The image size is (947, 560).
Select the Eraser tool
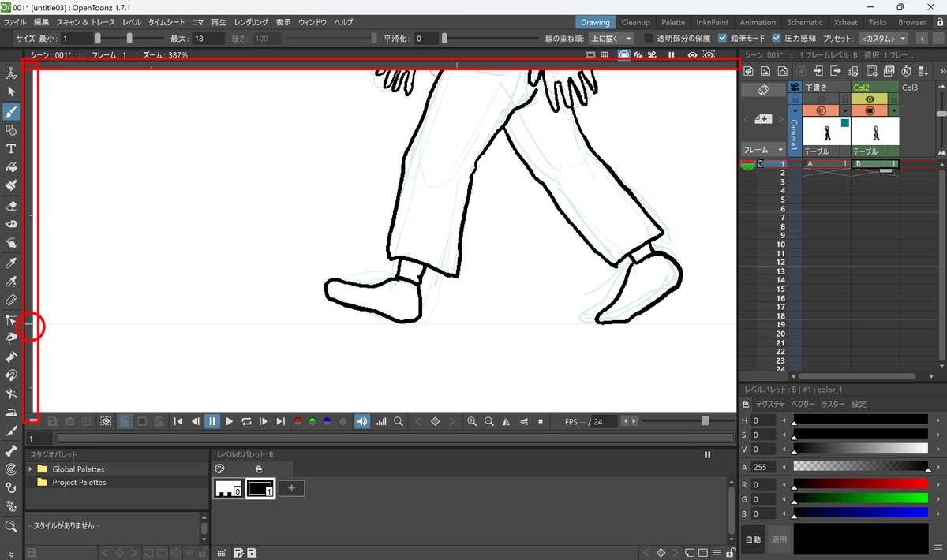11,206
